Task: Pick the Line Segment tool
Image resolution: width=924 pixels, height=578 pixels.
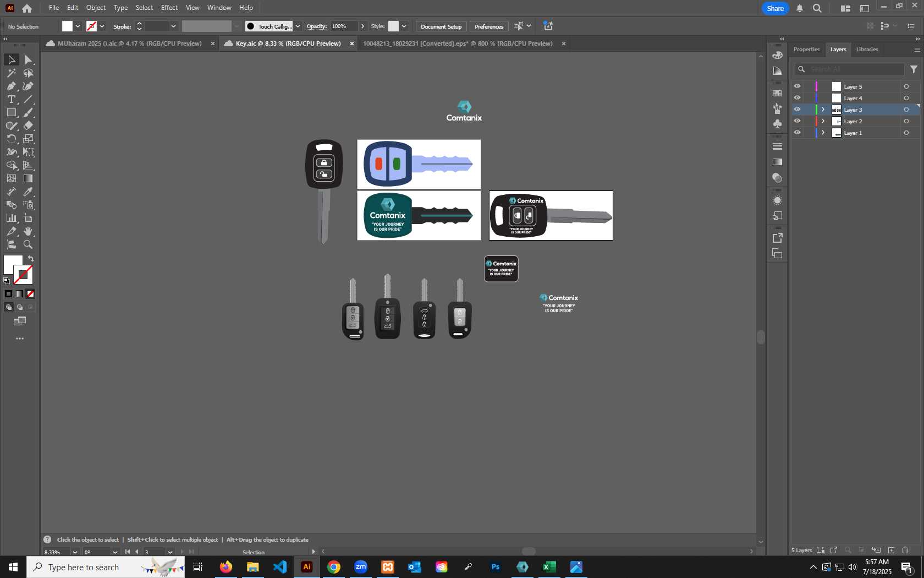Action: pos(29,99)
